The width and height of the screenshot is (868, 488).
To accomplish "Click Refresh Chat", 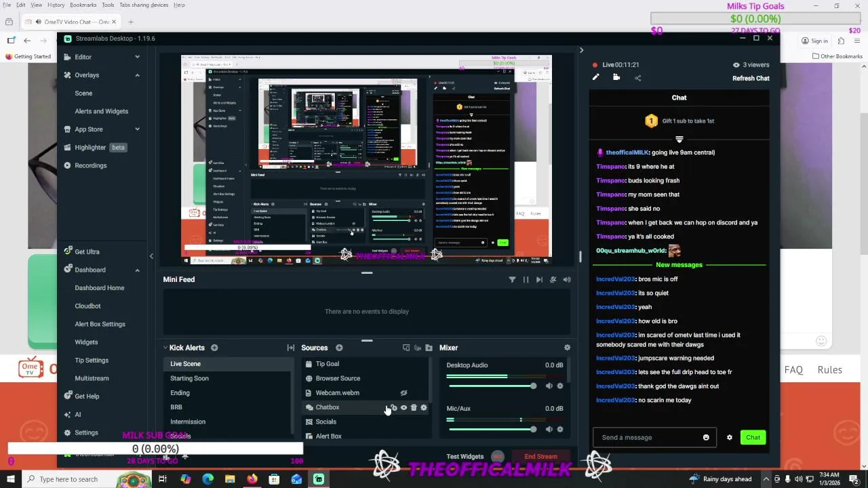I will click(x=751, y=78).
